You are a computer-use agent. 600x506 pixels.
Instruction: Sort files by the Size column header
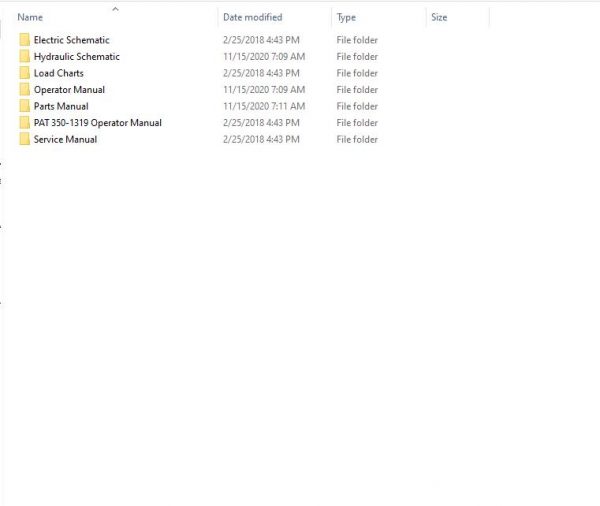pyautogui.click(x=439, y=17)
